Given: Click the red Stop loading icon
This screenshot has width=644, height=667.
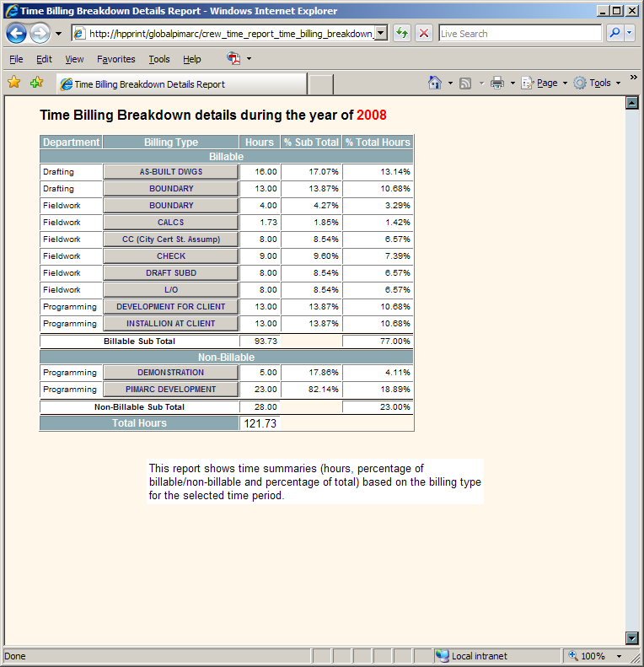Looking at the screenshot, I should click(424, 33).
